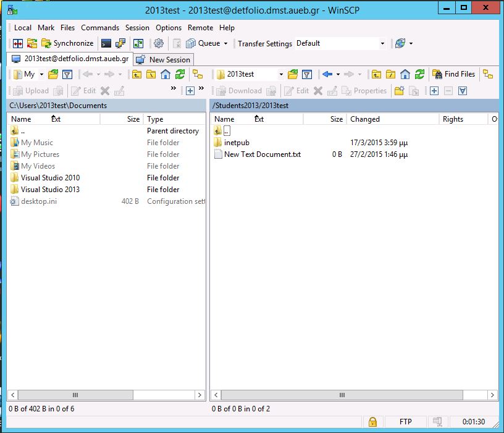This screenshot has height=433, width=504.
Task: Open the Queue button
Action: [x=203, y=43]
